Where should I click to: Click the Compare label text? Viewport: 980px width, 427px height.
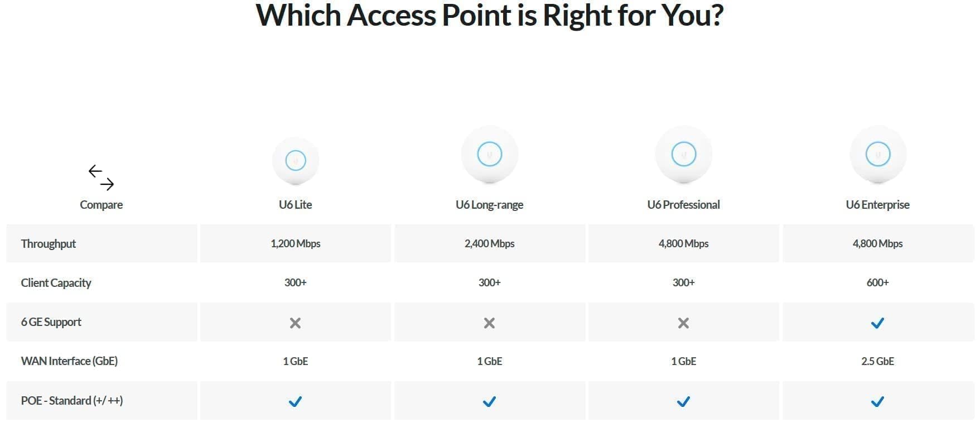click(x=101, y=205)
